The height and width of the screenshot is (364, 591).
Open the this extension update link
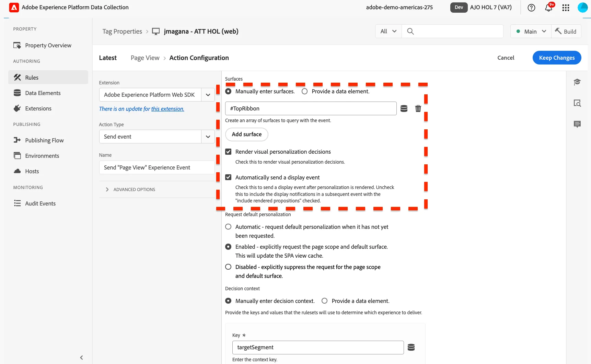(x=167, y=109)
